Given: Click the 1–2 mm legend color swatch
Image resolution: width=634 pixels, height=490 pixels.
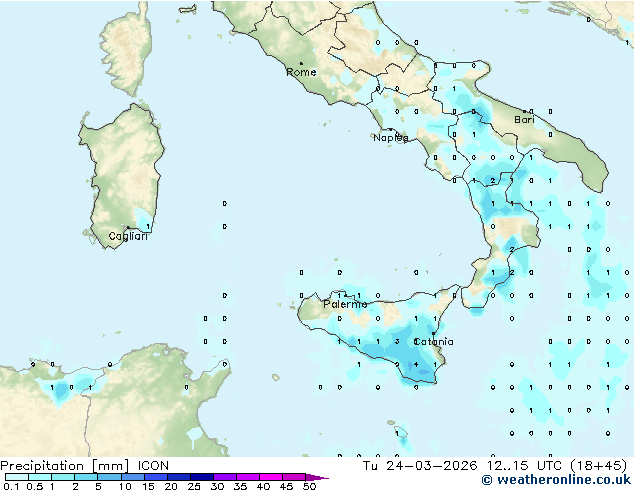Looking at the screenshot, I should click(63, 477).
